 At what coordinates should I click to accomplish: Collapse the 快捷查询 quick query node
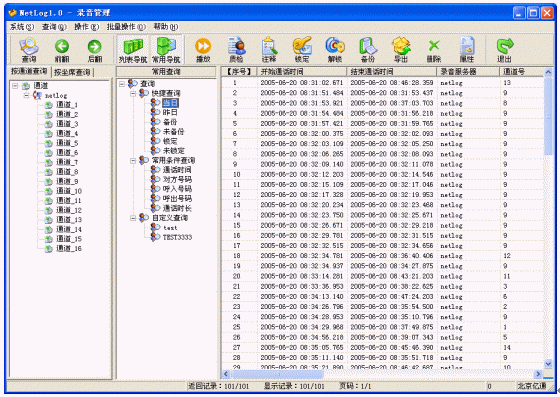click(133, 93)
